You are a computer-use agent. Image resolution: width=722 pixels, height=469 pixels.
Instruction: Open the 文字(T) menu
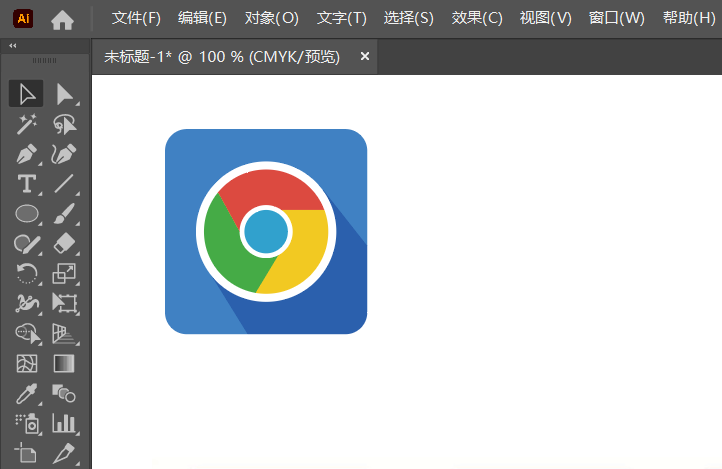(342, 18)
